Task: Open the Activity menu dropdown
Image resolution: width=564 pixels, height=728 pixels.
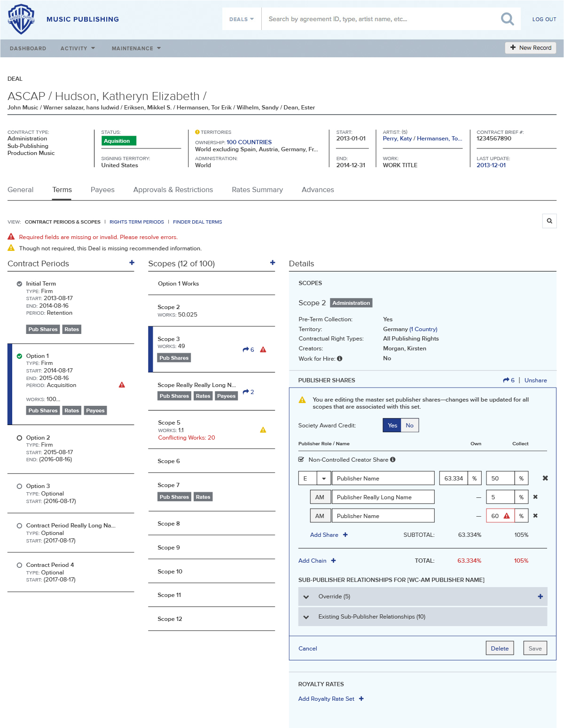Action: (78, 48)
